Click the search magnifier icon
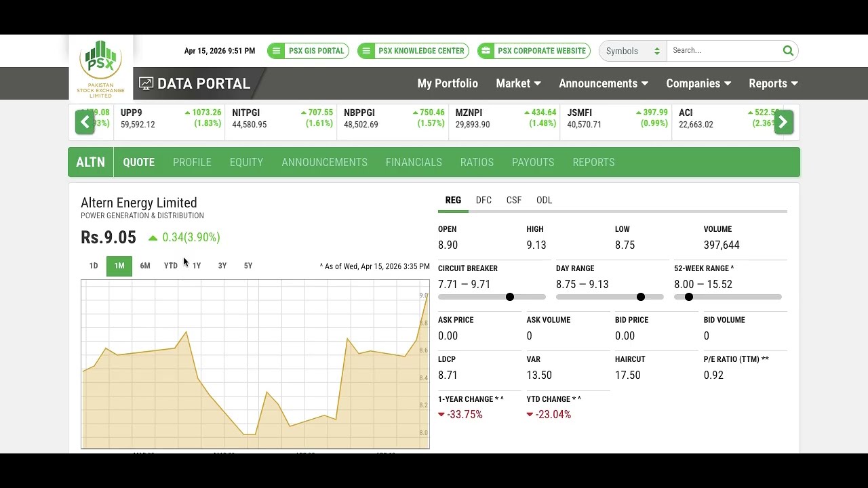Screen dimensions: 868x488 pos(788,51)
